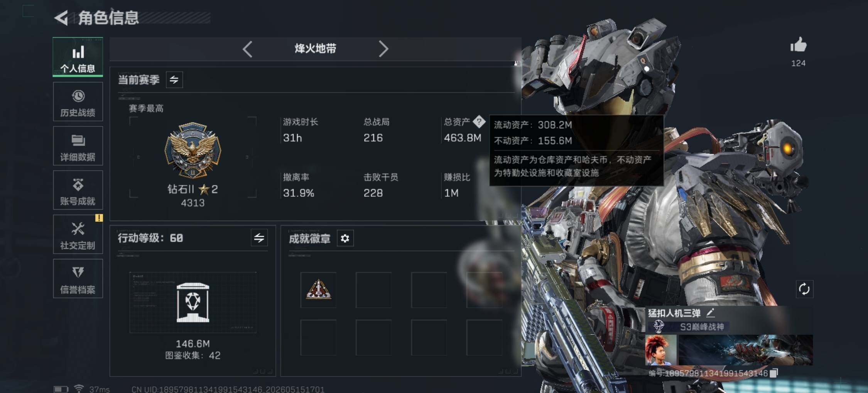
Task: Go back using the arrow beside 角色信息
Action: point(61,18)
